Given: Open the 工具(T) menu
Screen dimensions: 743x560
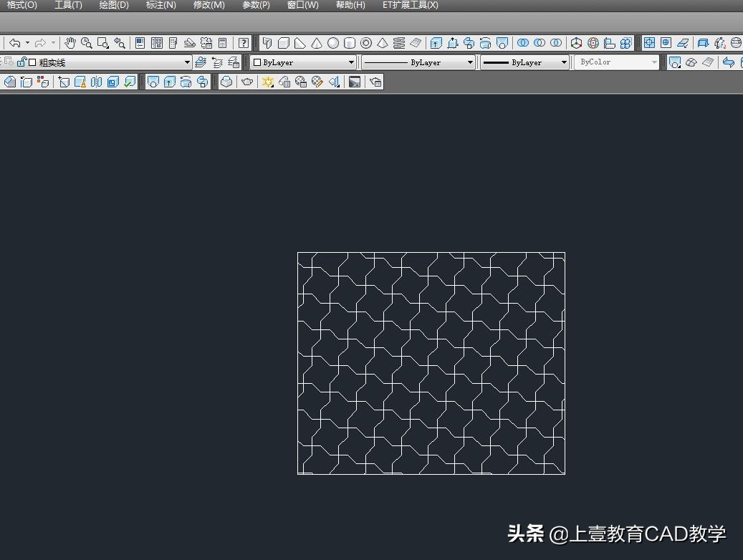Looking at the screenshot, I should coord(68,5).
